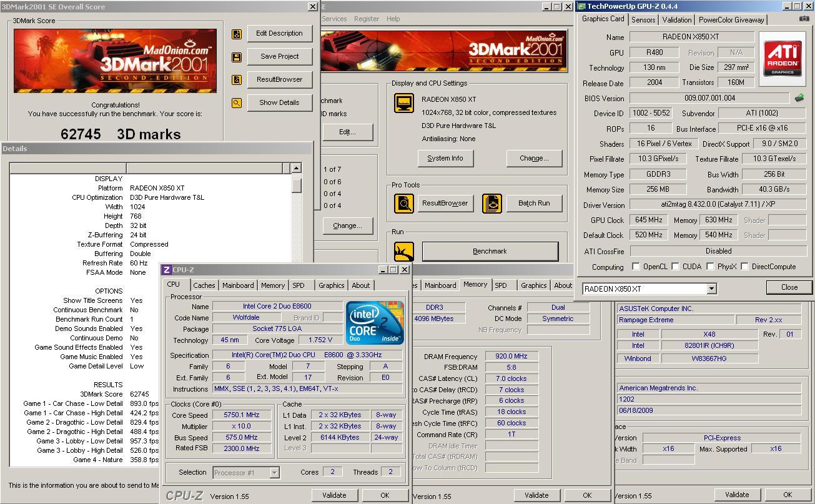Click the GPU-Z camera screenshot icon
Viewport: 815px width, 504px height.
tap(804, 19)
